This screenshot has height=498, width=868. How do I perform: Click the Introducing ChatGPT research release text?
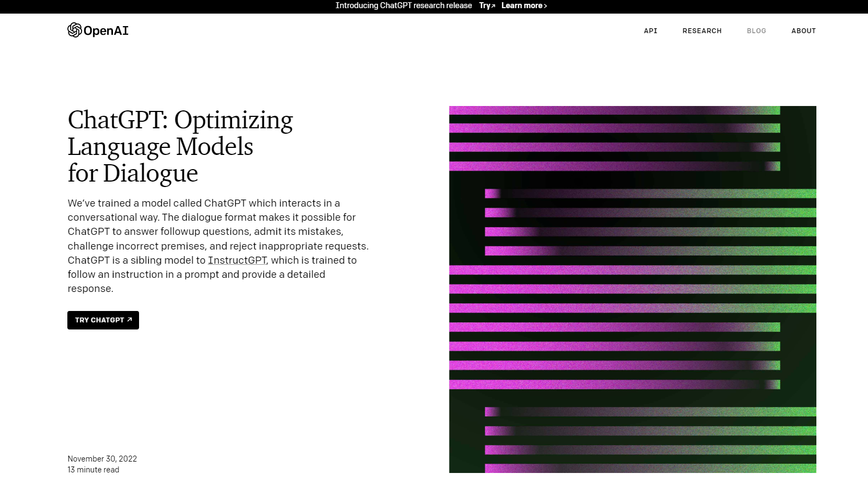404,5
